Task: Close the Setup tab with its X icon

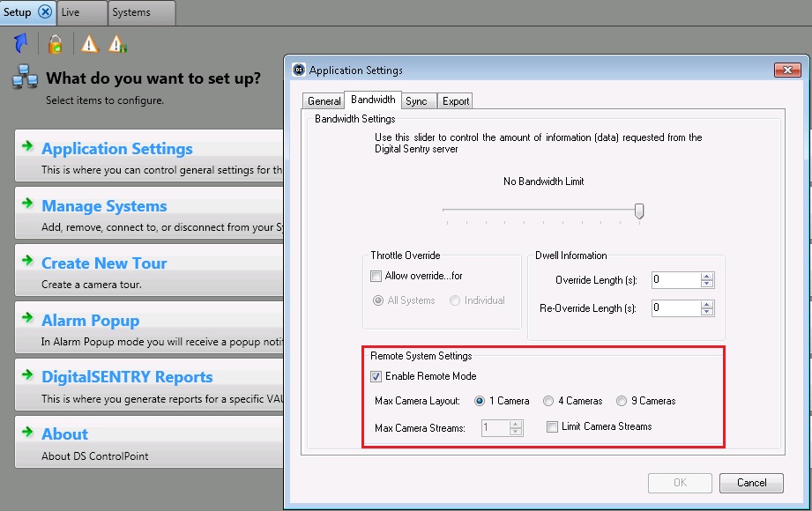Action: point(45,12)
